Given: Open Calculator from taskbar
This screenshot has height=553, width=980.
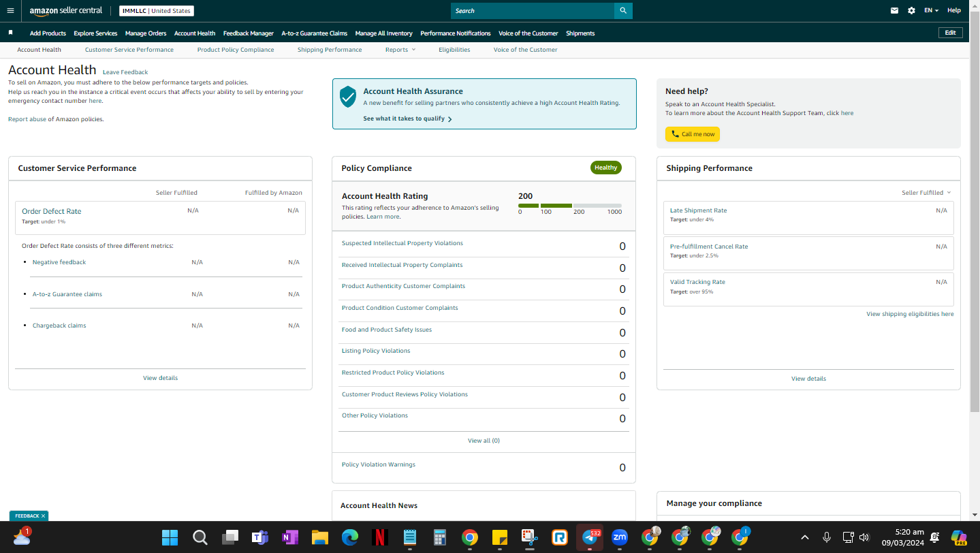Looking at the screenshot, I should tap(439, 537).
